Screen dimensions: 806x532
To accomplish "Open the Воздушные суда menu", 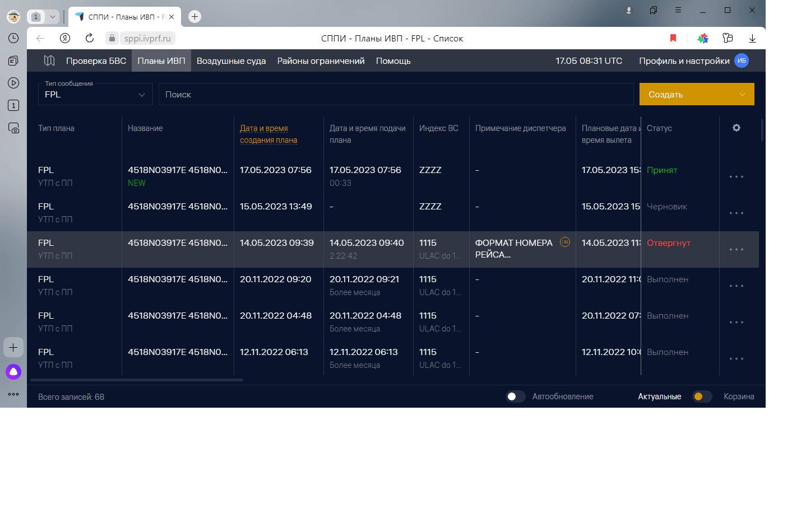I will click(231, 60).
